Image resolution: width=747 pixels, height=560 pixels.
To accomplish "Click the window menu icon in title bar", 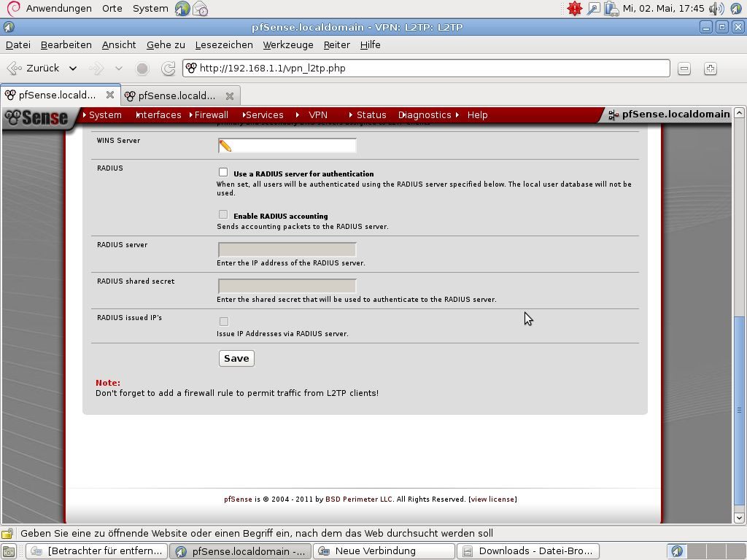I will (x=9, y=27).
